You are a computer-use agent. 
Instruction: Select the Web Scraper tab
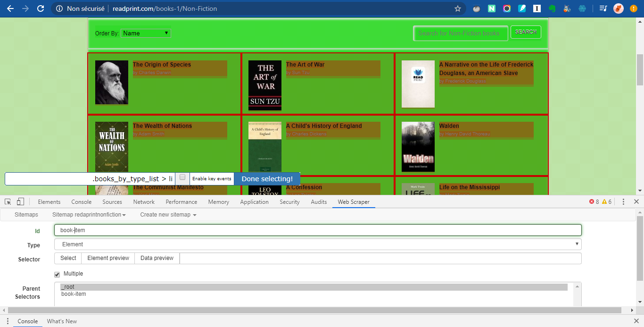coord(354,202)
